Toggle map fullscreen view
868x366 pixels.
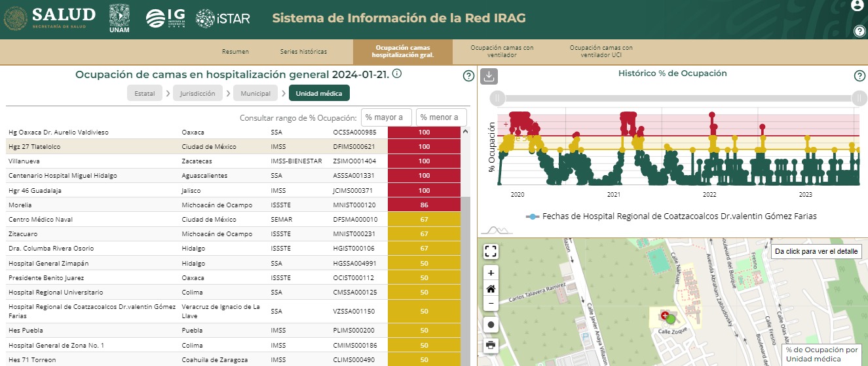click(491, 251)
